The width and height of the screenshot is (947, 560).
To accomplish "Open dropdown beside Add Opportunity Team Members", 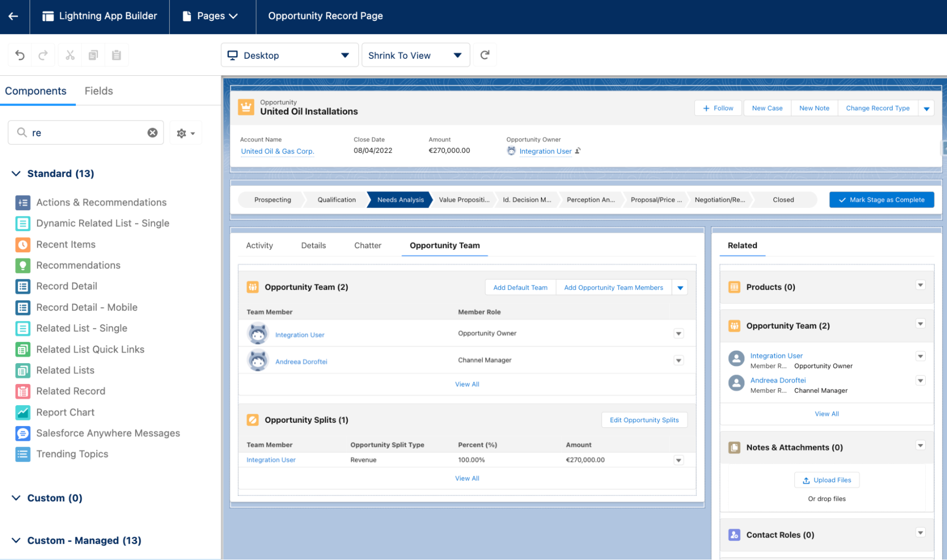I will tap(680, 288).
